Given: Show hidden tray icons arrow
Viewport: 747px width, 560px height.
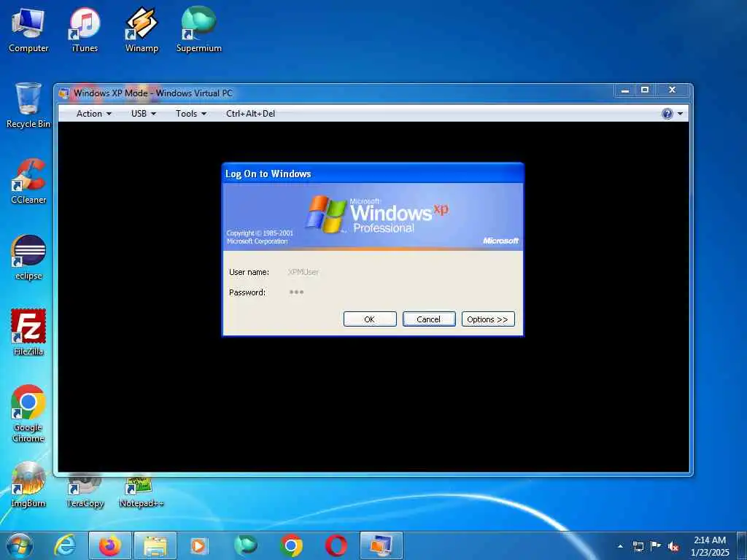Looking at the screenshot, I should point(620,546).
